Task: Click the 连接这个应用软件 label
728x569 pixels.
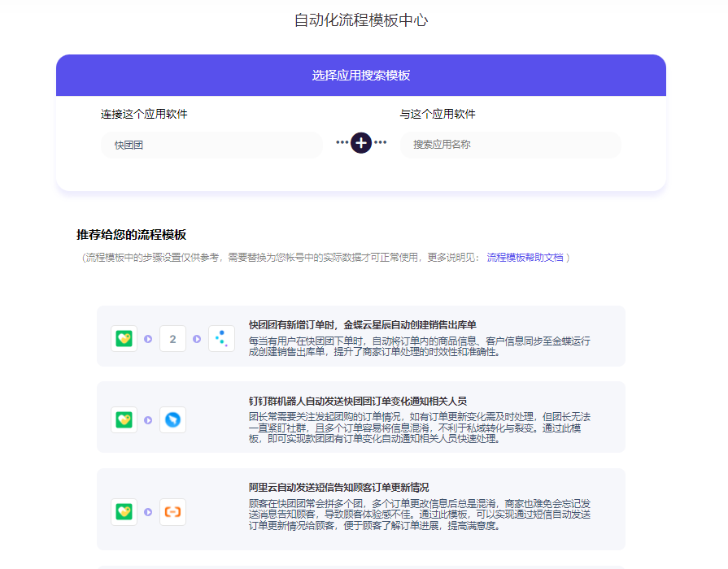Action: 144,114
